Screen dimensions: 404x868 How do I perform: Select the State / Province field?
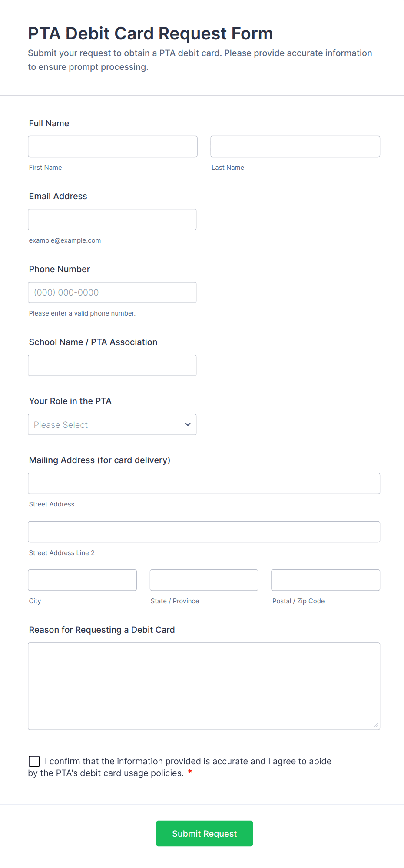[x=204, y=580]
